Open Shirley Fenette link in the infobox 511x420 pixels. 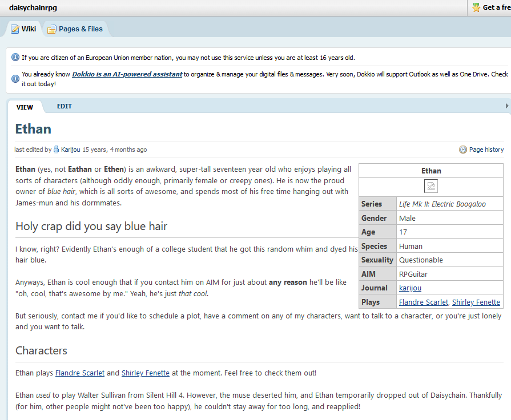point(476,302)
